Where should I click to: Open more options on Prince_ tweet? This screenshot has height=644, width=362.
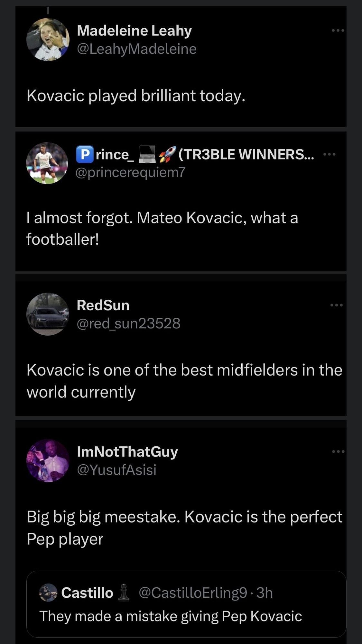[329, 154]
